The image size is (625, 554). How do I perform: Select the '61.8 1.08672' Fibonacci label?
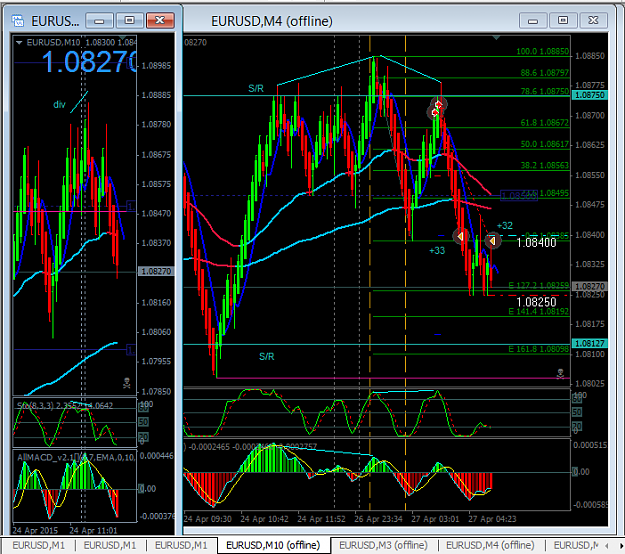[x=544, y=123]
